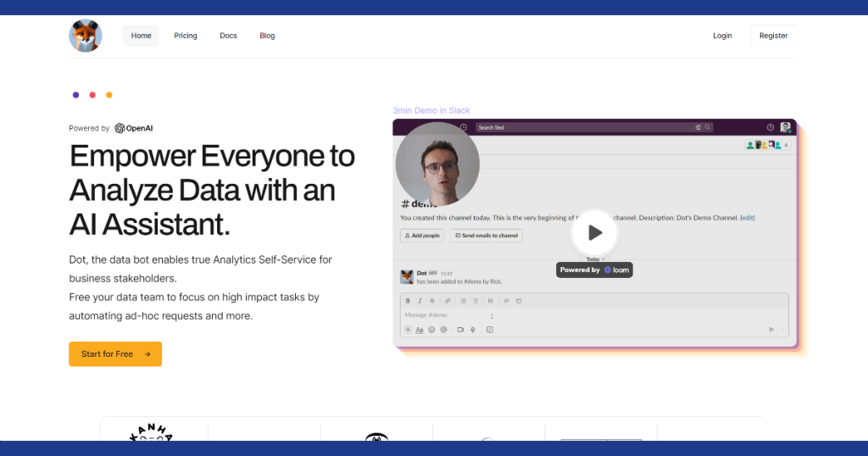Viewport: 868px width, 456px height.
Task: Click the user profile avatar in Slack top bar
Action: (786, 127)
